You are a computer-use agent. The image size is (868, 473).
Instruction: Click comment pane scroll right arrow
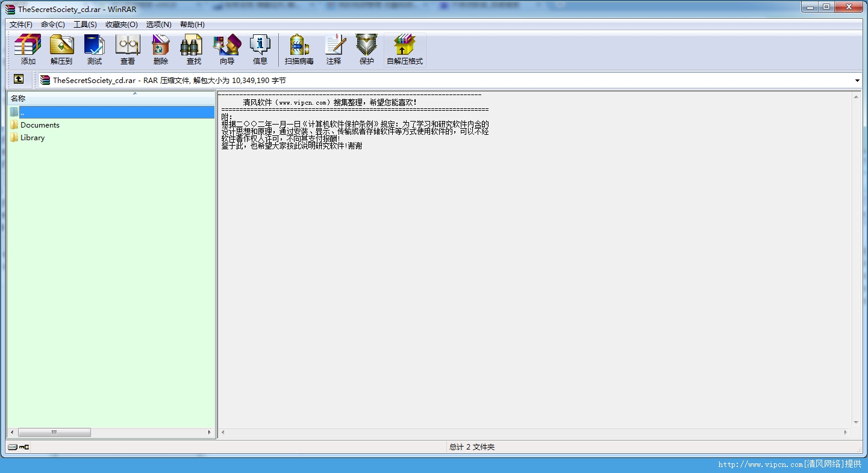tap(846, 432)
